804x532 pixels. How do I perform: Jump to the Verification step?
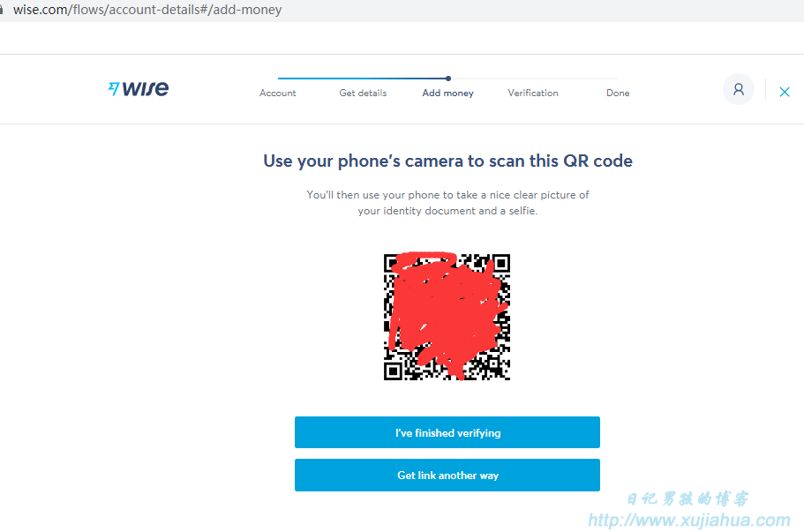coord(533,93)
